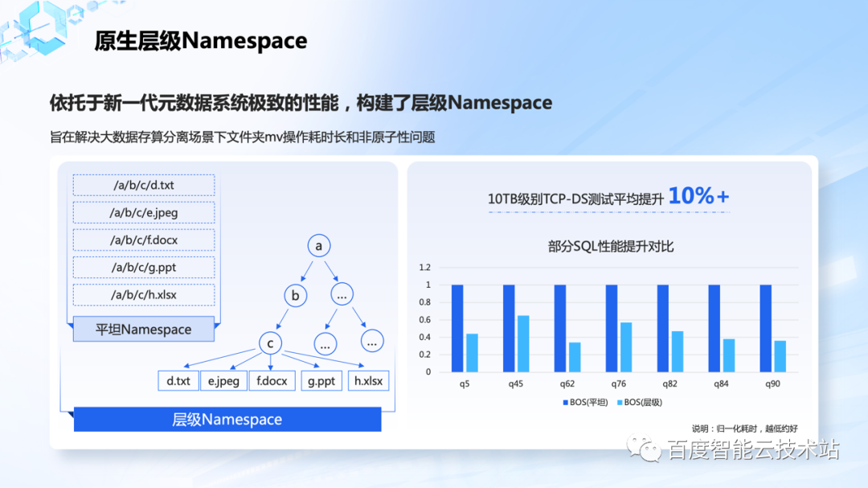
Task: Select the q90 x-axis label
Action: point(772,383)
